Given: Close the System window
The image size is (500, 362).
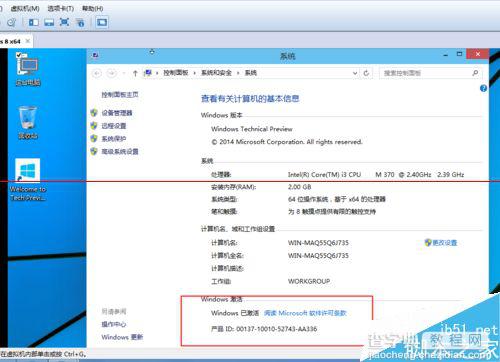Looking at the screenshot, I should pos(478,54).
